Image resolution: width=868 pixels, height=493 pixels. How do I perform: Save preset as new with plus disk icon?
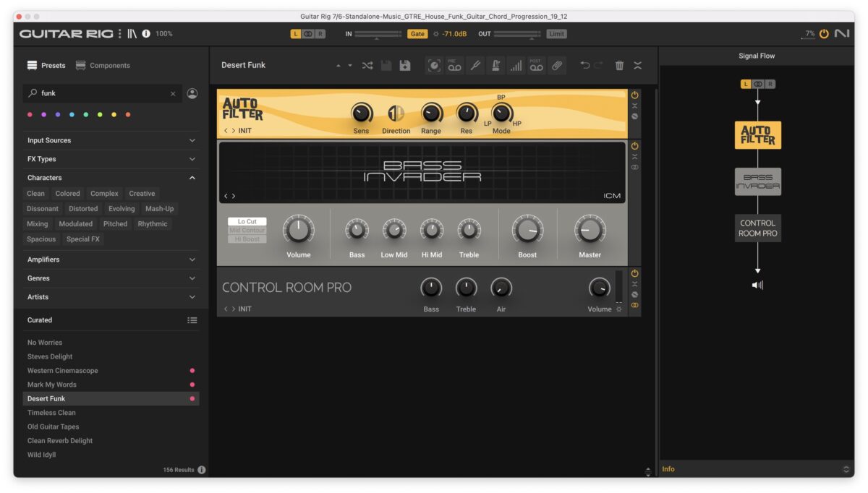tap(405, 65)
